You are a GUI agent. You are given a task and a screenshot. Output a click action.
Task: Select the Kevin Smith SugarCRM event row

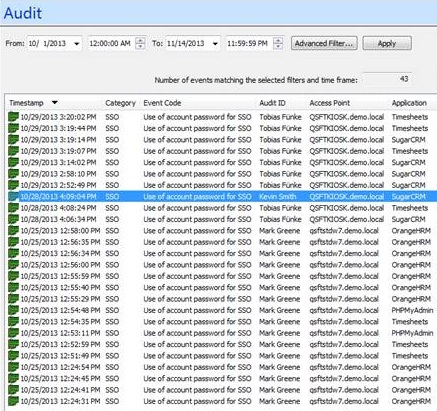(x=222, y=197)
